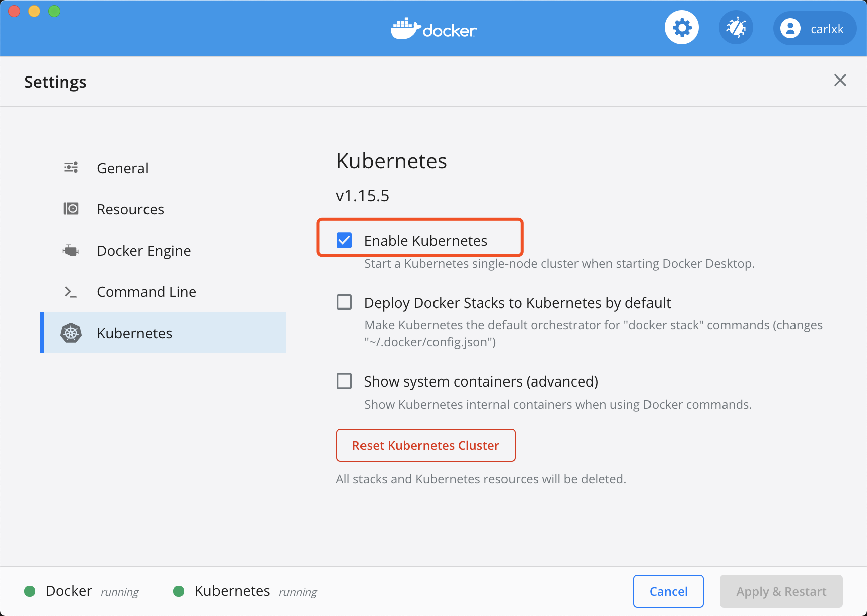
Task: Click the macOS yellow minimize button
Action: coord(34,11)
